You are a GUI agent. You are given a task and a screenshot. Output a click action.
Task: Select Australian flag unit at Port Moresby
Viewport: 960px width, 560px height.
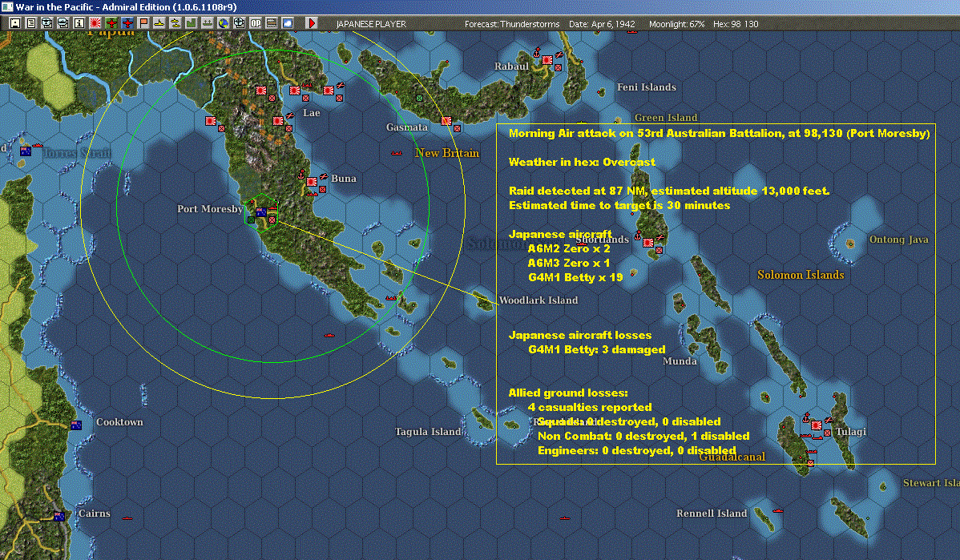click(260, 212)
